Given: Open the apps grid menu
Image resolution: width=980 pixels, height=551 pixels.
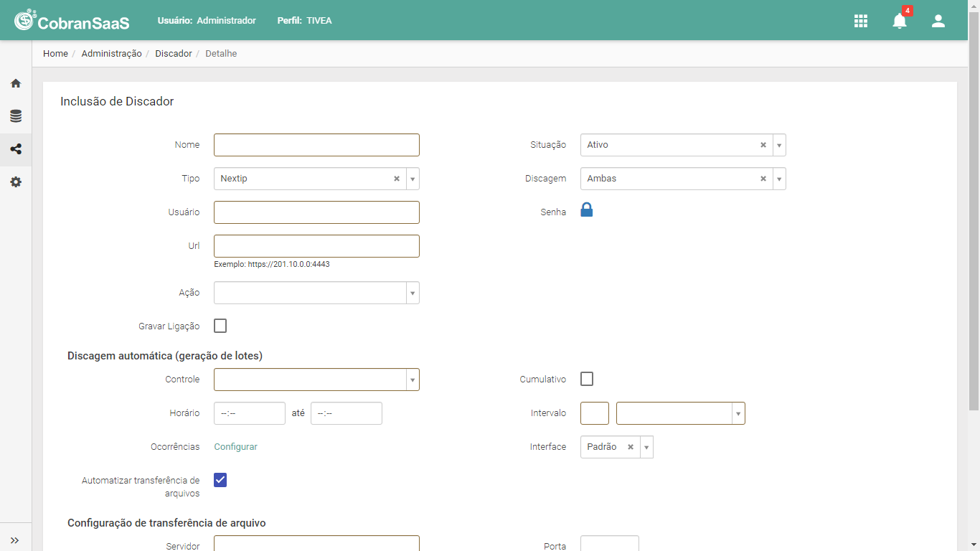Looking at the screenshot, I should [x=861, y=21].
